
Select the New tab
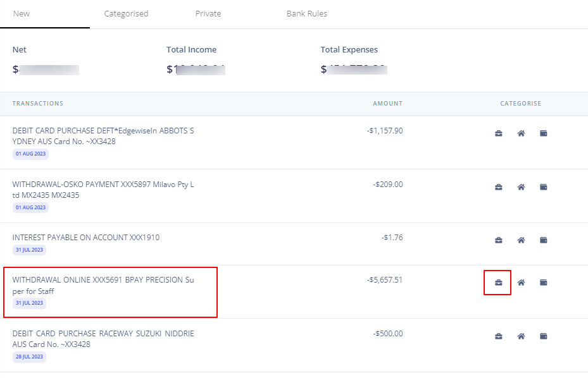tap(22, 14)
